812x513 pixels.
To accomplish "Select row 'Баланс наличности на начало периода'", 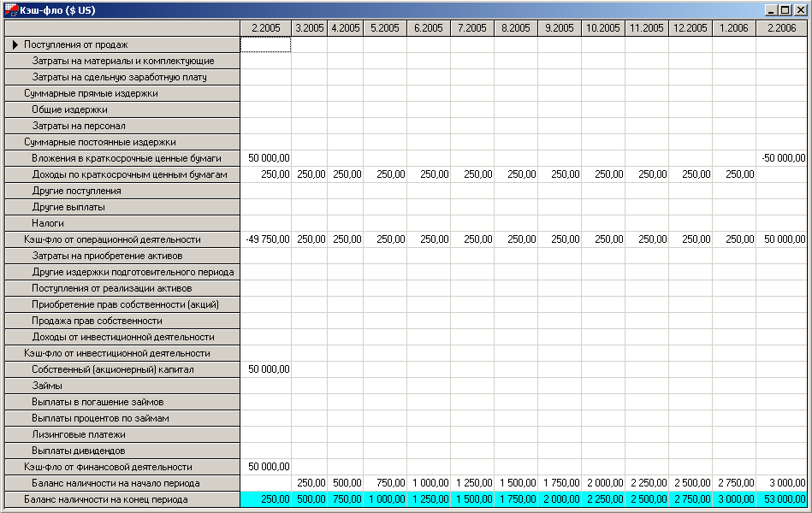I will pyautogui.click(x=122, y=483).
